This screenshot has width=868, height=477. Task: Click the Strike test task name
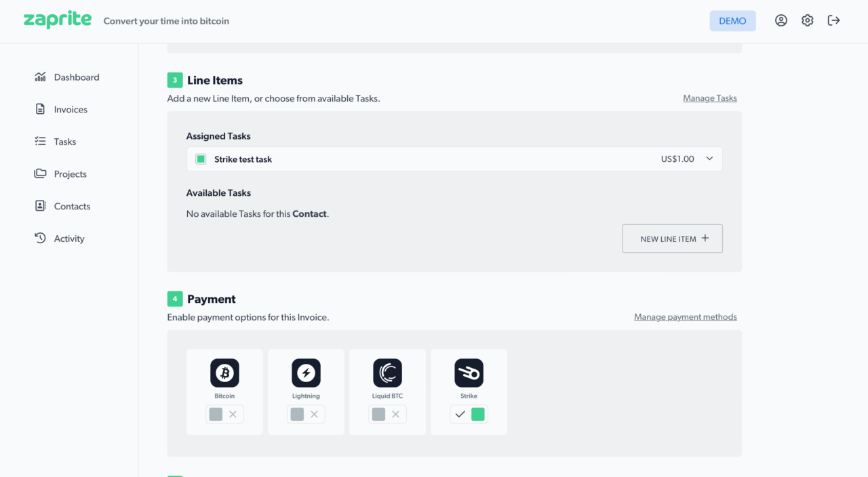point(243,159)
